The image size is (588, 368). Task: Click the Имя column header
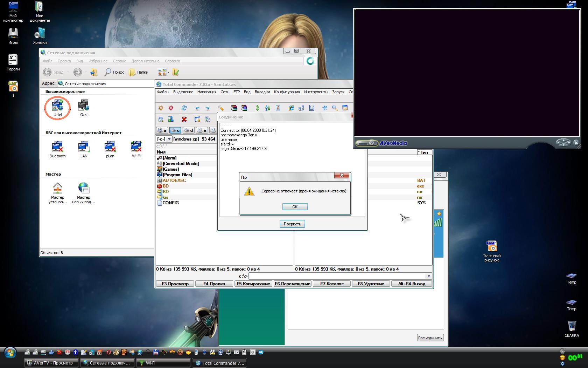pyautogui.click(x=186, y=152)
